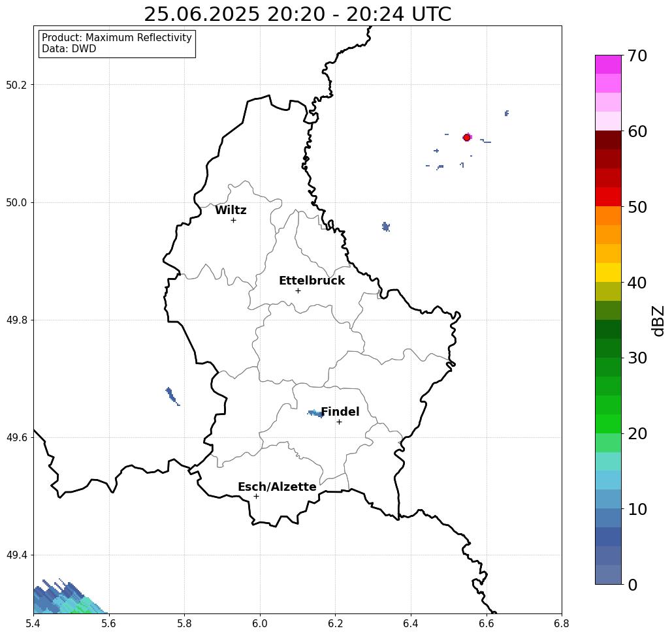Click the longitude tick label 6.4
672x635 pixels.
(x=411, y=623)
